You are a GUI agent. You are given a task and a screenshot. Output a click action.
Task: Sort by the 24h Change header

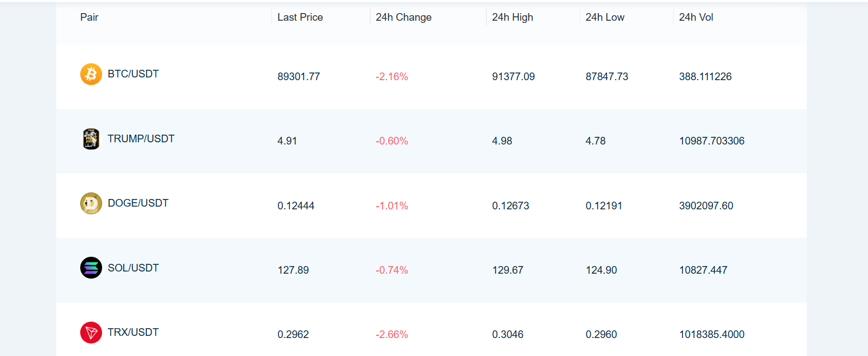[403, 17]
